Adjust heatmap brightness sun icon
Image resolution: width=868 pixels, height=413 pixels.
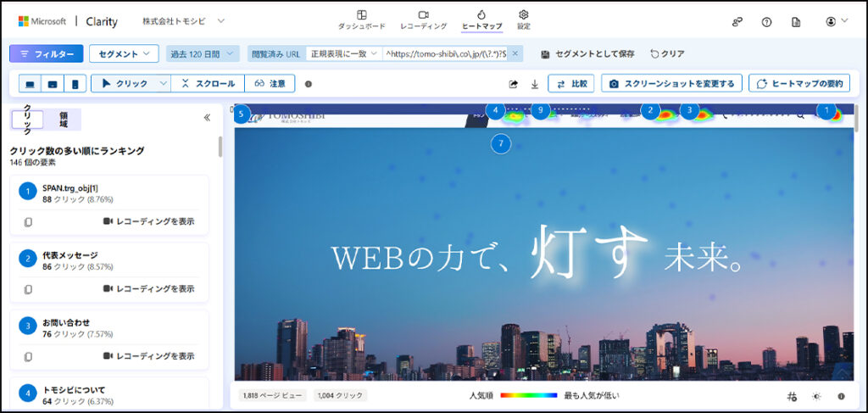[x=816, y=396]
